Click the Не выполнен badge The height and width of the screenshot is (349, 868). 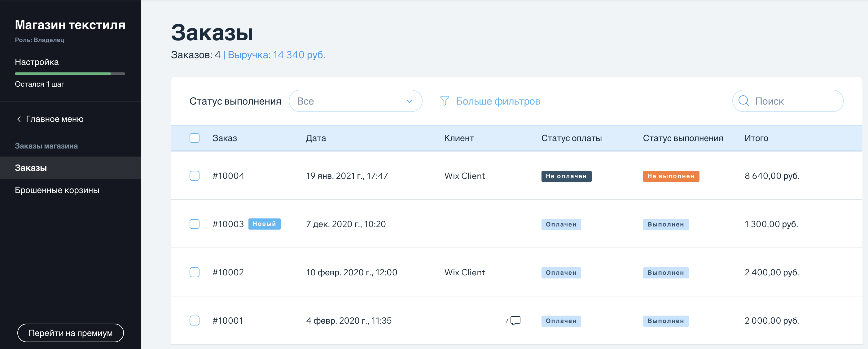(671, 176)
